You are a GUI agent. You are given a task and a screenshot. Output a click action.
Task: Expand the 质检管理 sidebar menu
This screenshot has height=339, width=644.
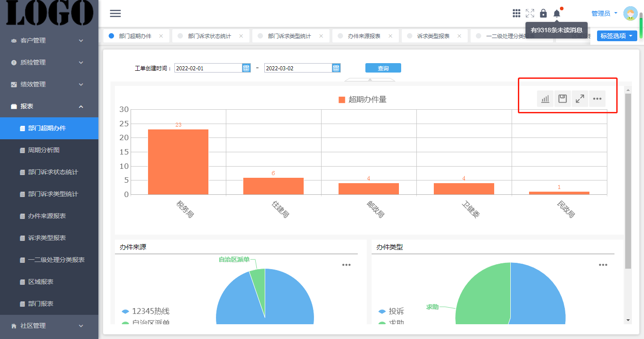click(x=49, y=62)
